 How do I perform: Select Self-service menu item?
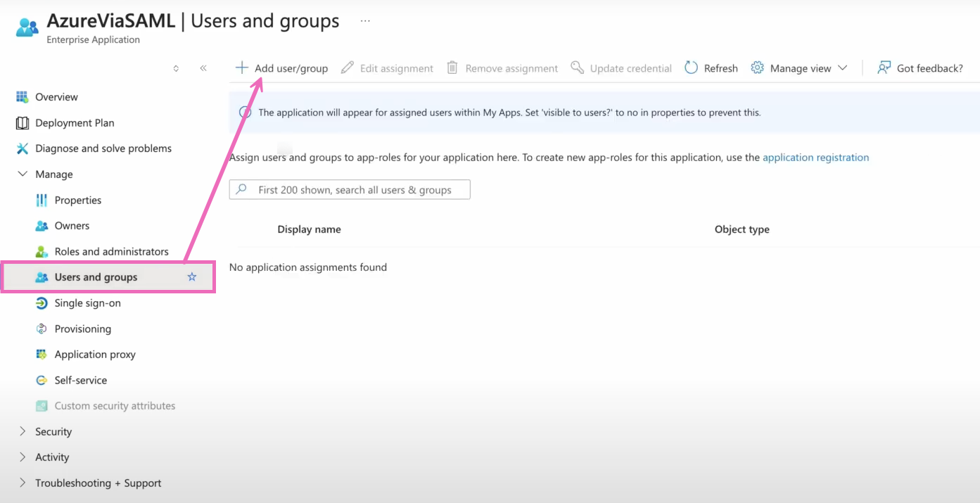pos(81,380)
